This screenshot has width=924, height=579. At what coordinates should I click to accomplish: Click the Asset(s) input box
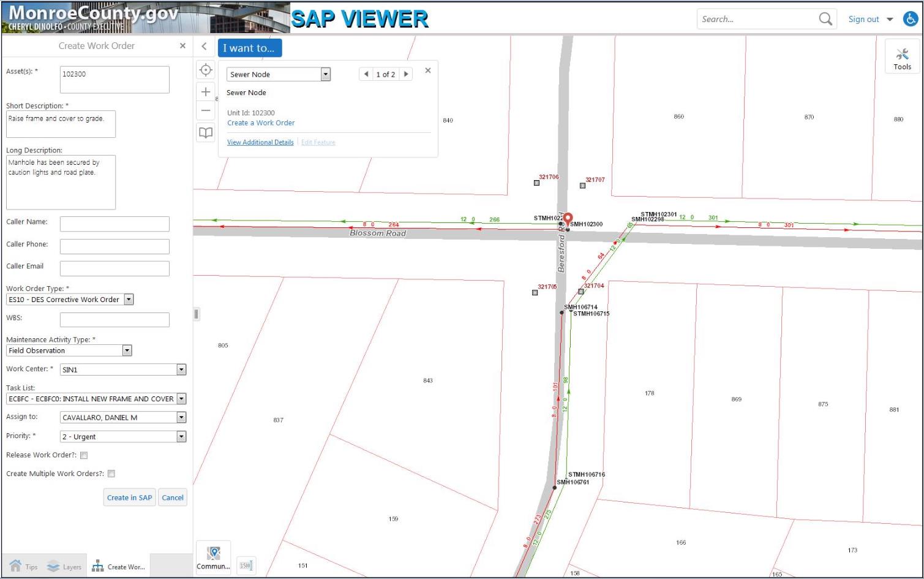click(115, 80)
